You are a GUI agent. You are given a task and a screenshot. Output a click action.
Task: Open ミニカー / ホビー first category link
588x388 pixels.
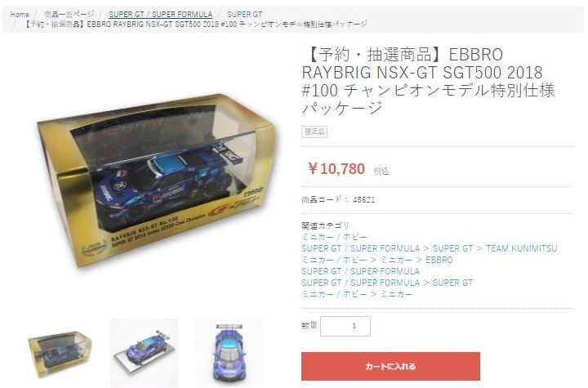point(334,237)
